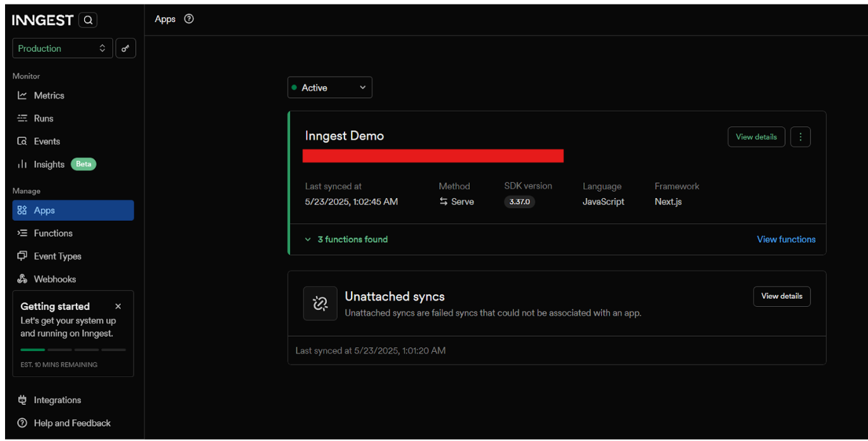Viewport: 868px width, 441px height.
Task: Select Functions in the Manage section
Action: [53, 233]
